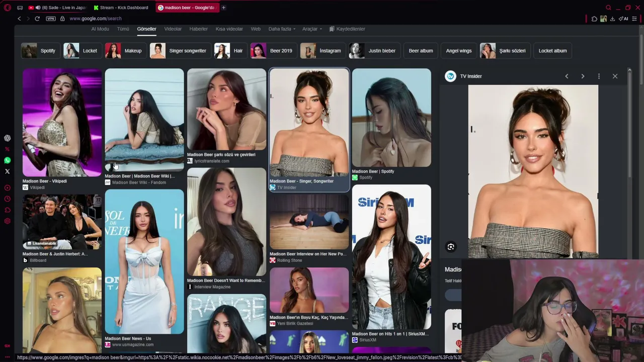Click the profile avatar in browser toolbar
Image resolution: width=644 pixels, height=362 pixels.
pyautogui.click(x=603, y=19)
